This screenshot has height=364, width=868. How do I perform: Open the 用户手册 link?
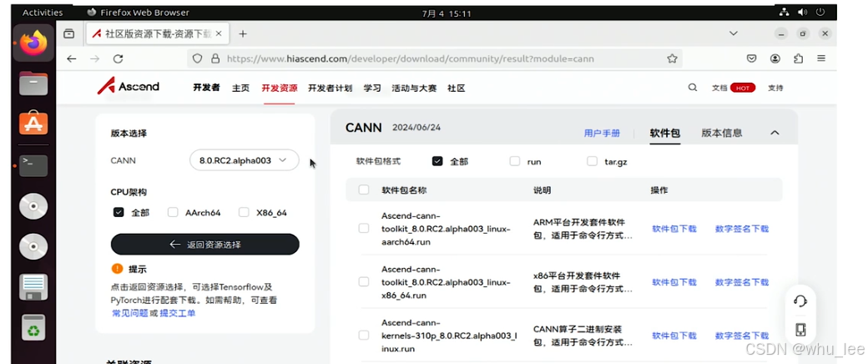603,134
